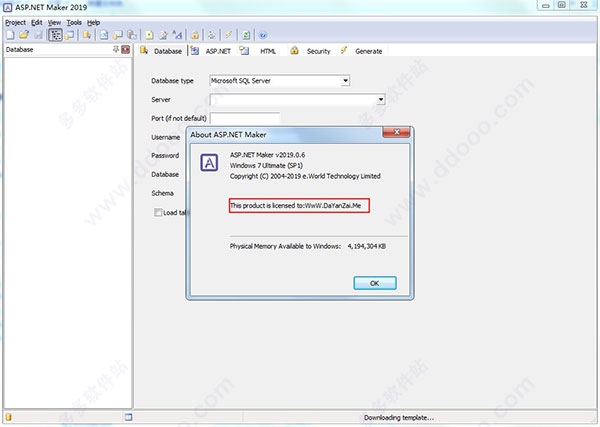Click OK in the About dialog
This screenshot has height=427, width=600.
click(x=375, y=283)
